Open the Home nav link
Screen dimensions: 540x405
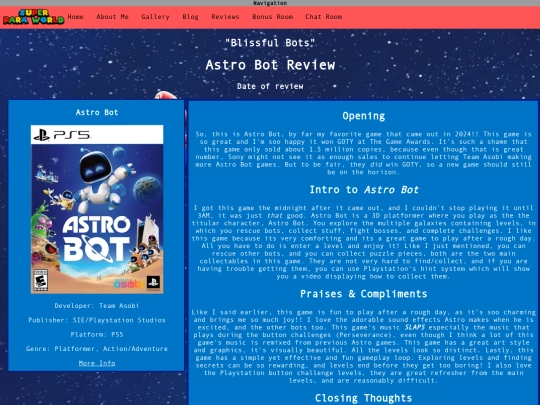(x=75, y=17)
